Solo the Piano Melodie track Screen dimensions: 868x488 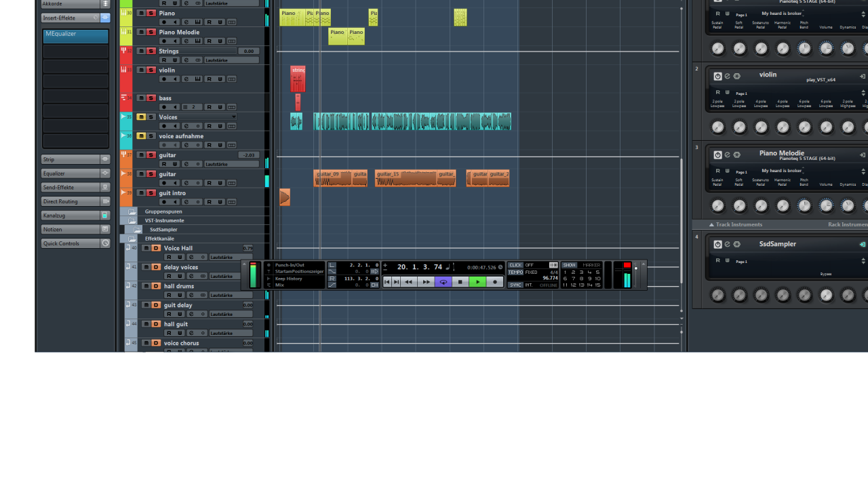coord(151,32)
